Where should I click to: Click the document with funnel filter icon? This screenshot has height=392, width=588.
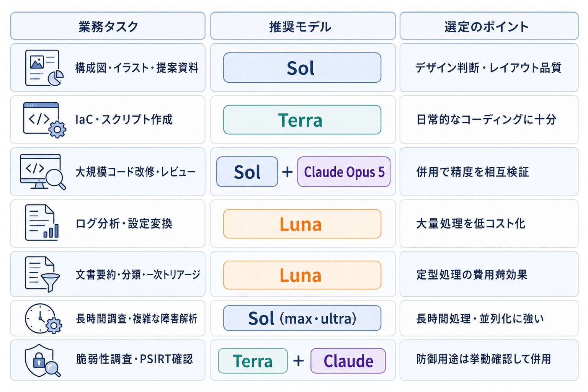coord(42,274)
